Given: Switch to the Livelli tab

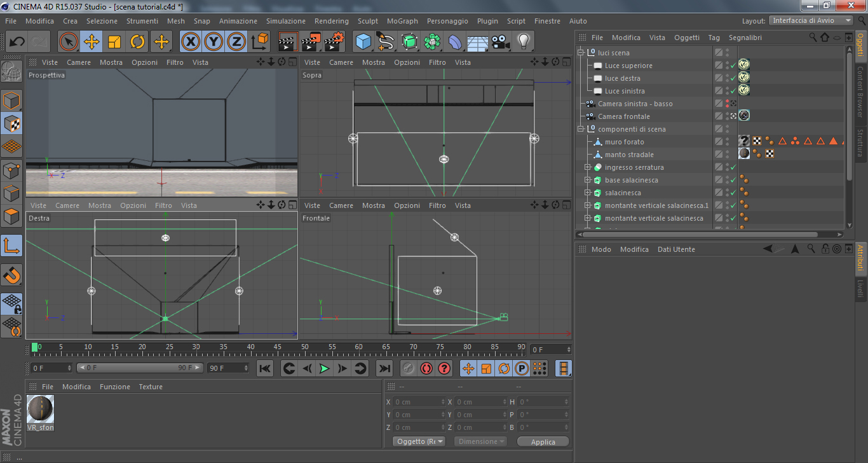Looking at the screenshot, I should tap(860, 288).
